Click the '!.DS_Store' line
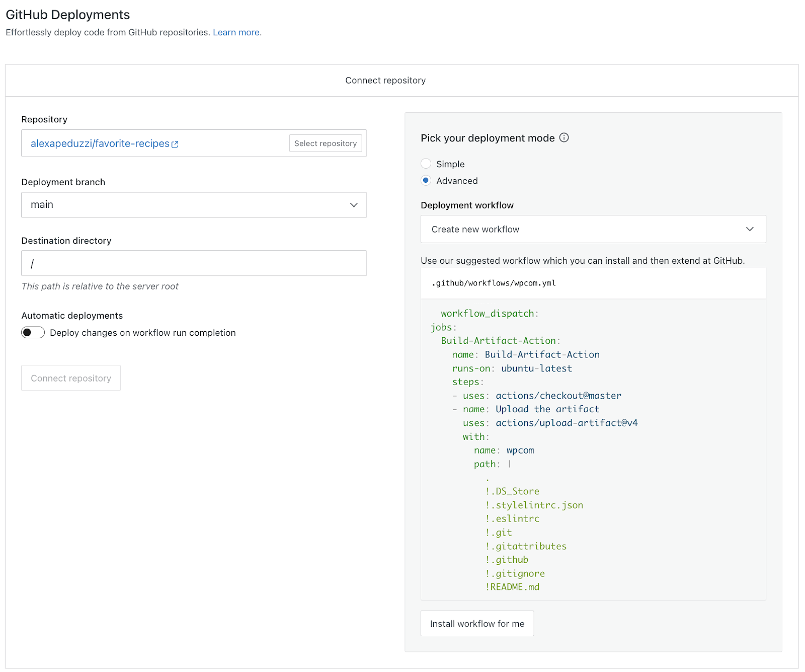 tap(512, 491)
